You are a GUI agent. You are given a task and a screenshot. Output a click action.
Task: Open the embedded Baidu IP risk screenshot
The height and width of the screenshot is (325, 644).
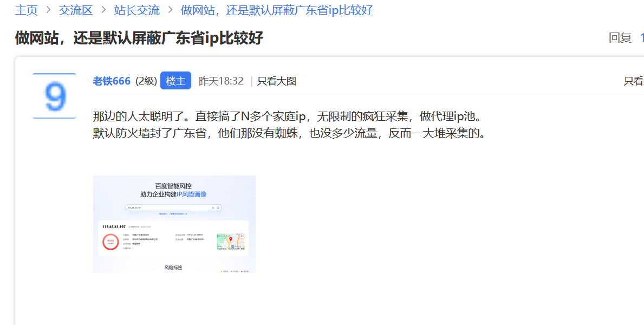tap(174, 223)
